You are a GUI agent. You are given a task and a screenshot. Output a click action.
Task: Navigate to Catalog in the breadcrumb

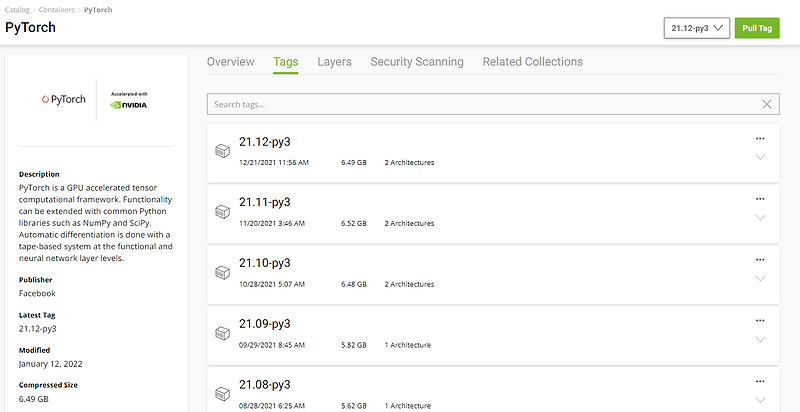[x=18, y=9]
